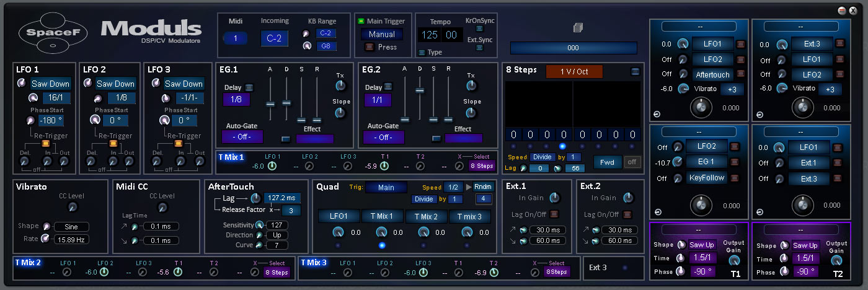Click the T Mix 1 T 1 level knob

tap(384, 165)
